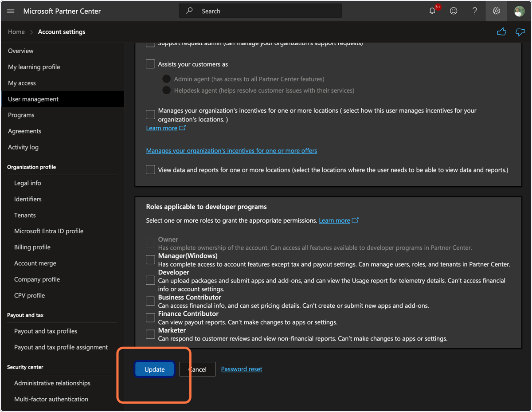
Task: Select the Admin agent radio option
Action: (x=167, y=79)
